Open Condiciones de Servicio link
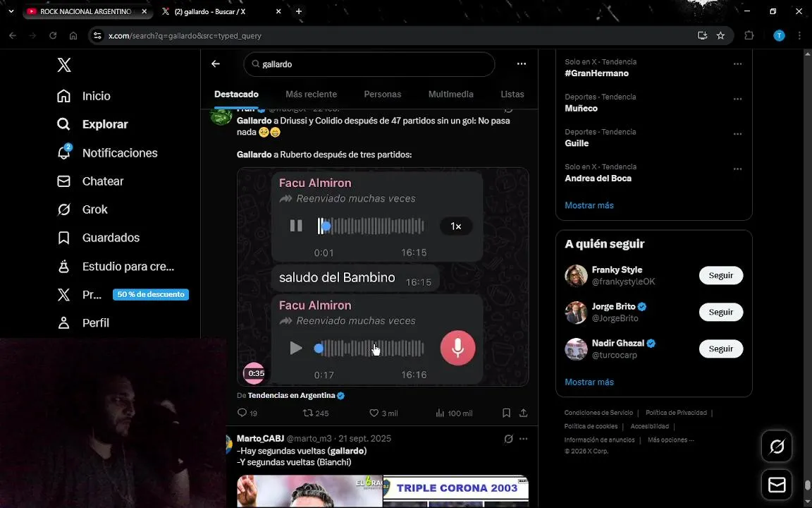The image size is (812, 508). 598,413
